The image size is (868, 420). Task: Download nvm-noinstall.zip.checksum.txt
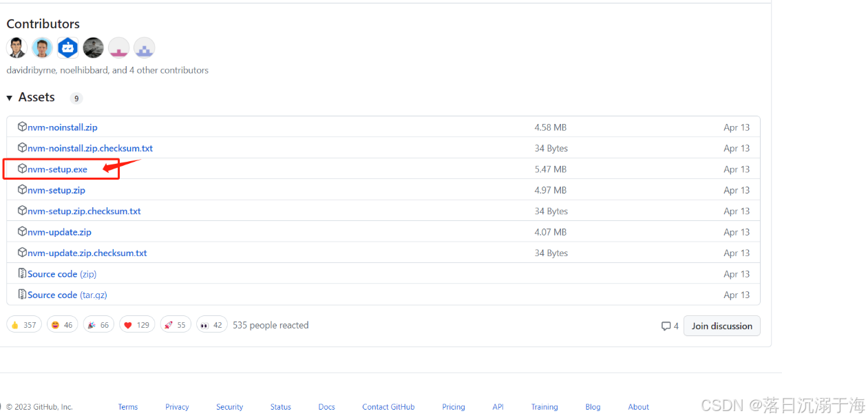[x=90, y=148]
